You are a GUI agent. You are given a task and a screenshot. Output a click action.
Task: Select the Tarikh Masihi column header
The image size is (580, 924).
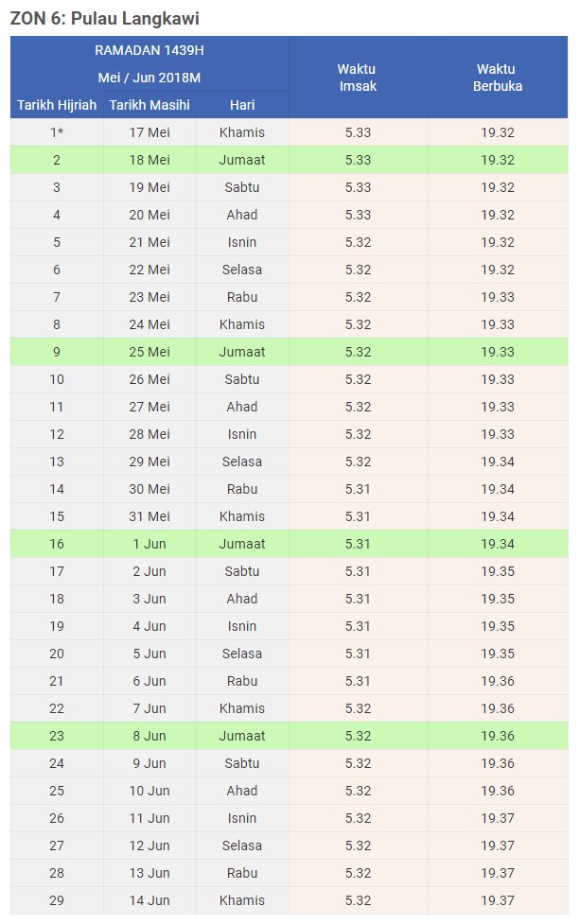(149, 105)
